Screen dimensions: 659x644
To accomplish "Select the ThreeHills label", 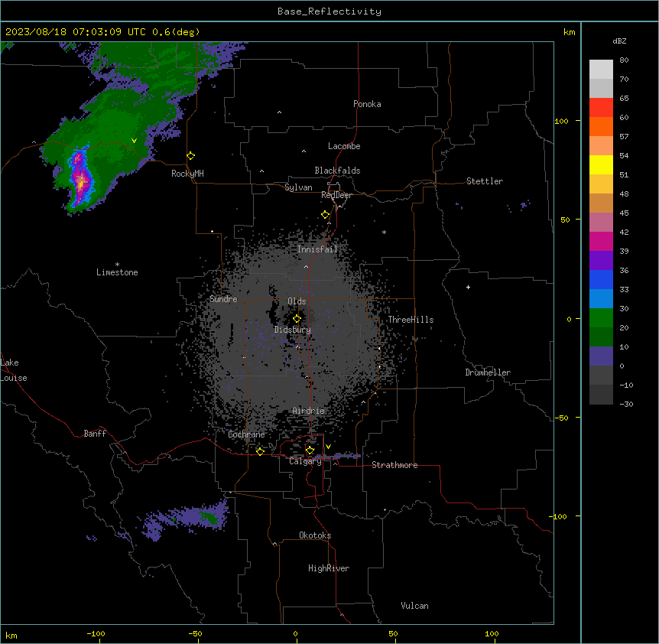I will (411, 320).
